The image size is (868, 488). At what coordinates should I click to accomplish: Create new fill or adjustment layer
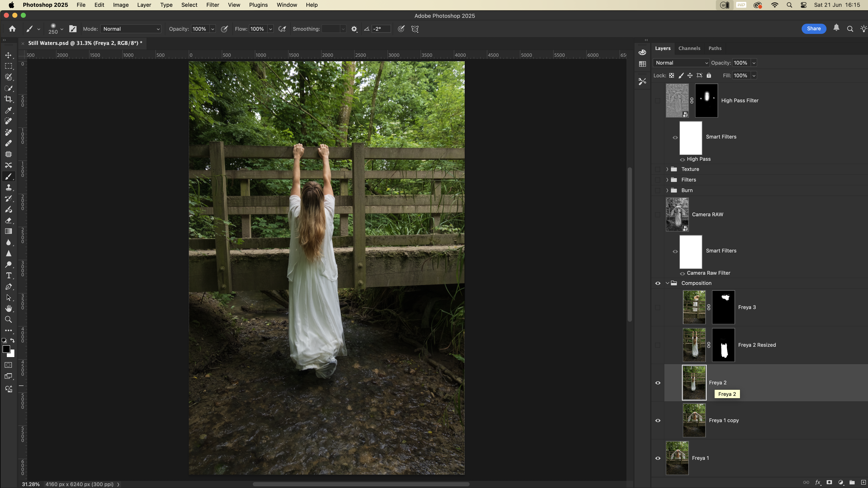[x=841, y=482]
